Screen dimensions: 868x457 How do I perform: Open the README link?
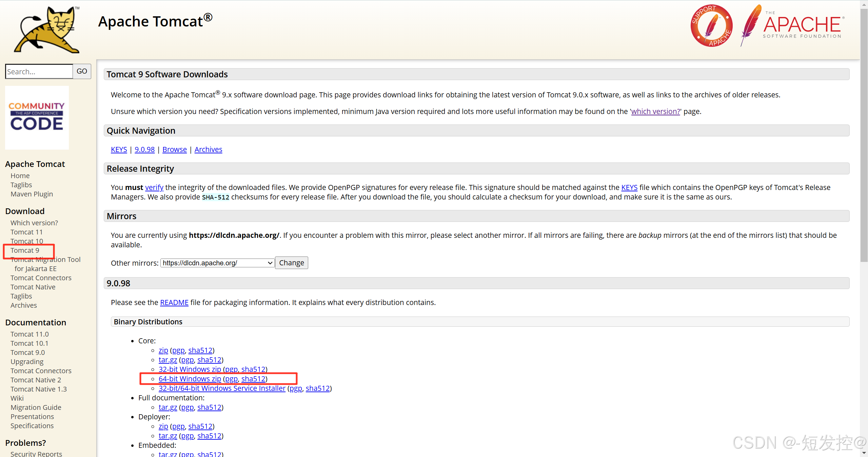click(x=174, y=302)
